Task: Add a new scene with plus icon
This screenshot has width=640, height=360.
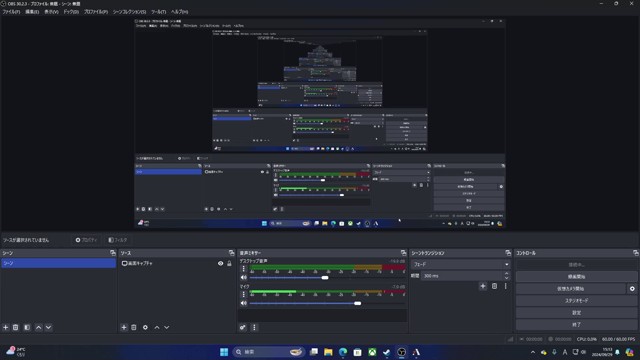Action: coord(6,327)
